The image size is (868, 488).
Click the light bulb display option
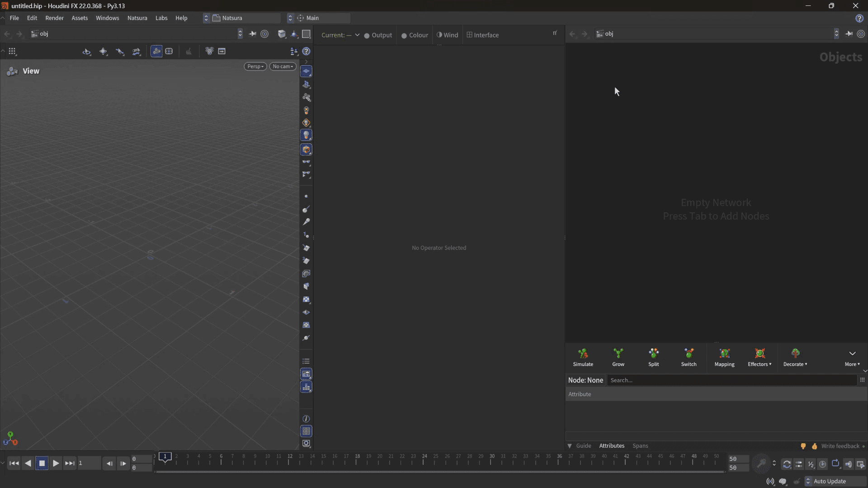306,135
